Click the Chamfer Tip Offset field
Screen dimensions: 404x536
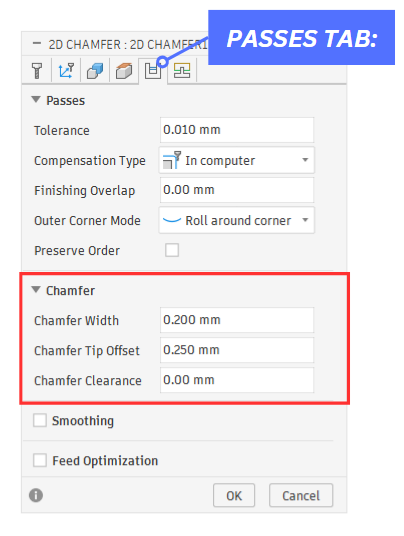237,350
